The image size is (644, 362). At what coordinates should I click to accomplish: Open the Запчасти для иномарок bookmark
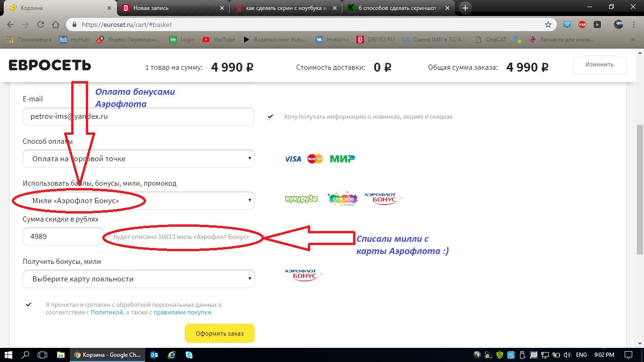click(561, 40)
